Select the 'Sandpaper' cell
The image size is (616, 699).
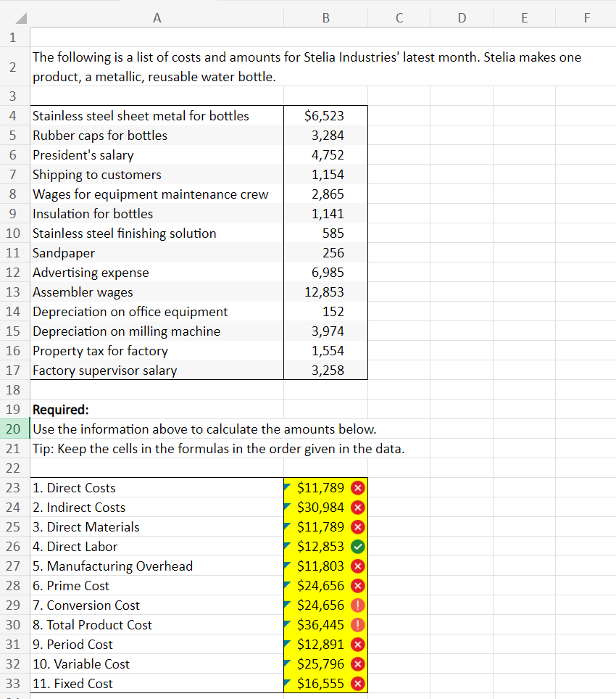(157, 253)
